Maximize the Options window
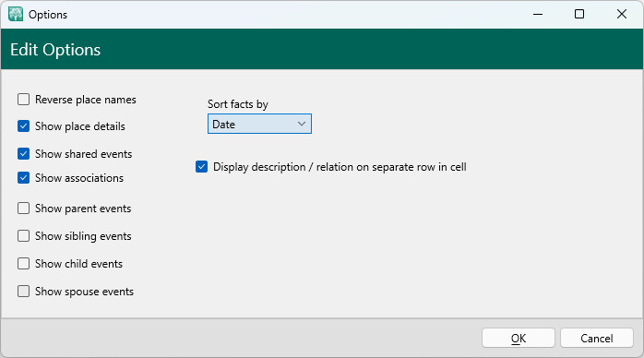 tap(579, 15)
